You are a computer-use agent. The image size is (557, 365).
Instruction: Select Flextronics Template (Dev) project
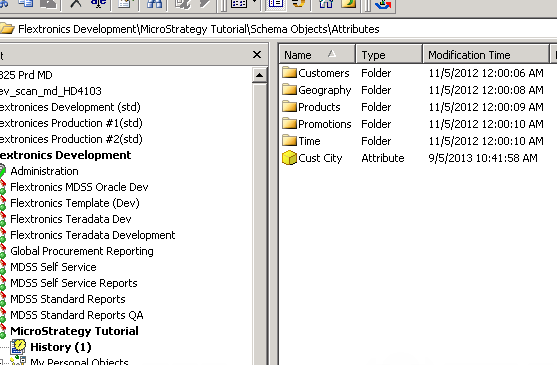coord(75,203)
